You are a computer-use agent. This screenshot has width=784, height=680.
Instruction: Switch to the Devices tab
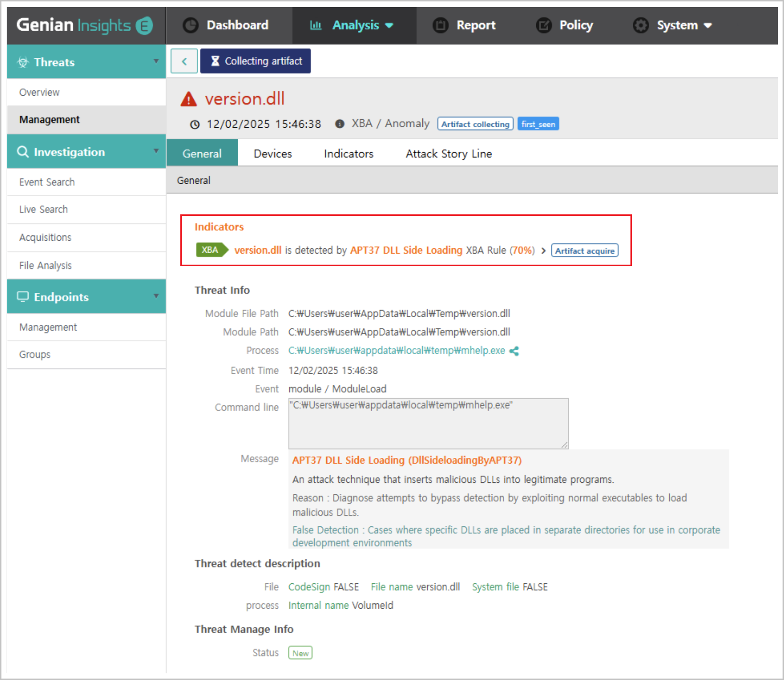click(x=272, y=153)
